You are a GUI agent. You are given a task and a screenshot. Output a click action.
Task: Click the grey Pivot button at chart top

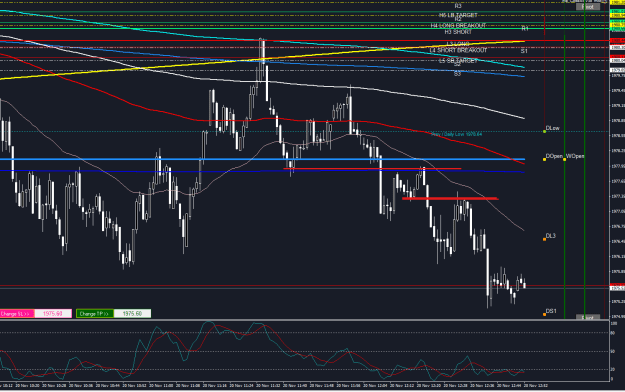(x=588, y=7)
